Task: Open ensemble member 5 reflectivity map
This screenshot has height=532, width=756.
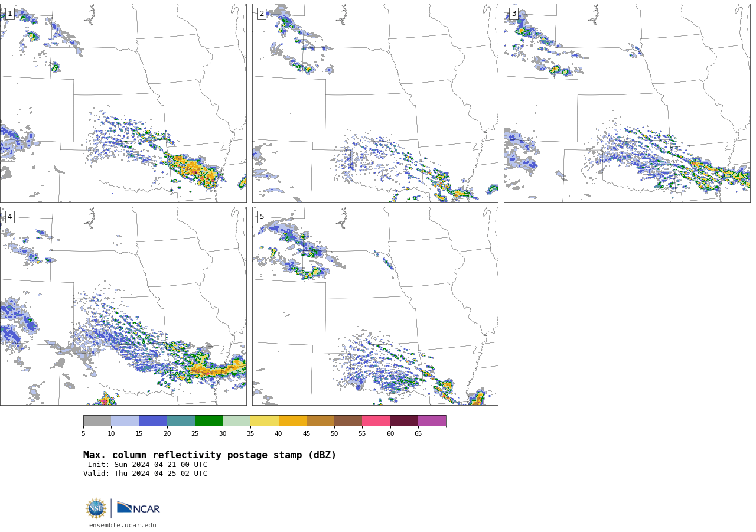Action: pos(375,306)
